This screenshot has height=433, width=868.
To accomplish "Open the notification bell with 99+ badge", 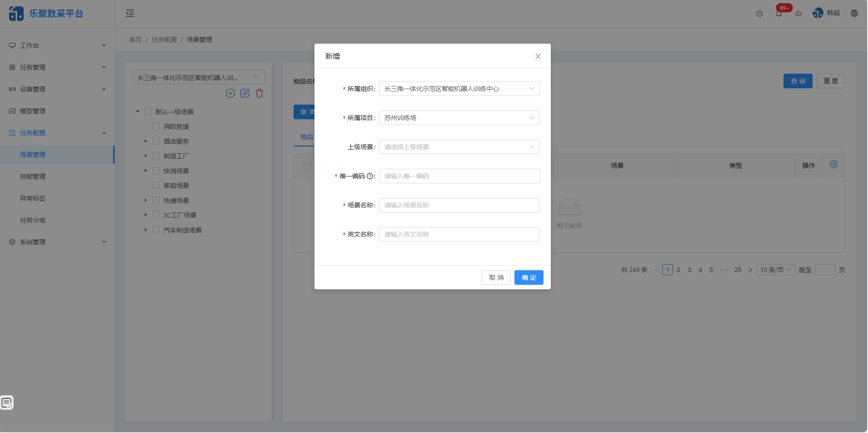I will 779,13.
